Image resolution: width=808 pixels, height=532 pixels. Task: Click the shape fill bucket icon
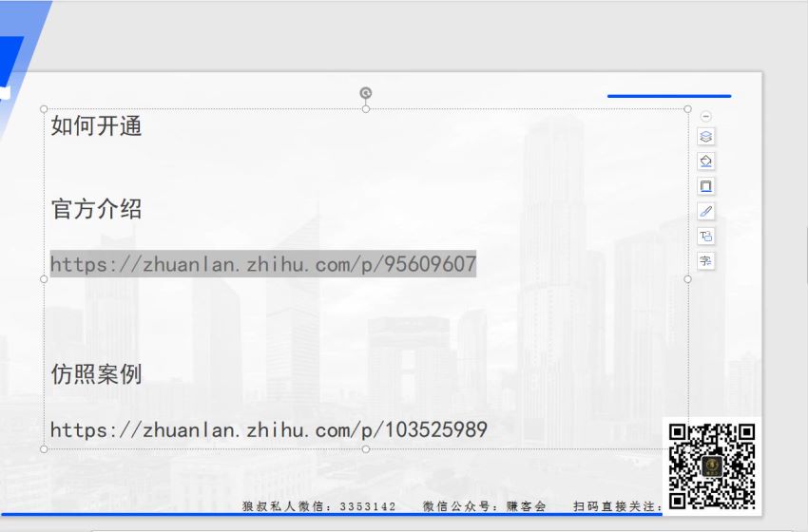706,161
